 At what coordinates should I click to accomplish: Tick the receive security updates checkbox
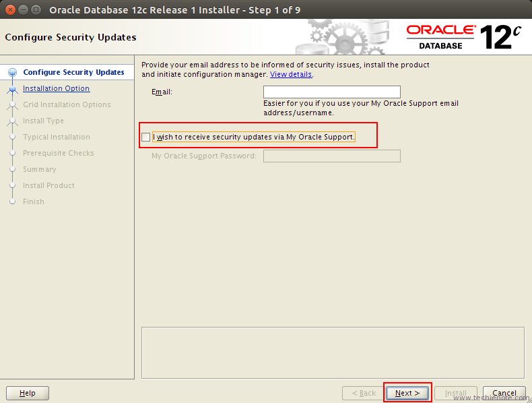click(x=146, y=137)
